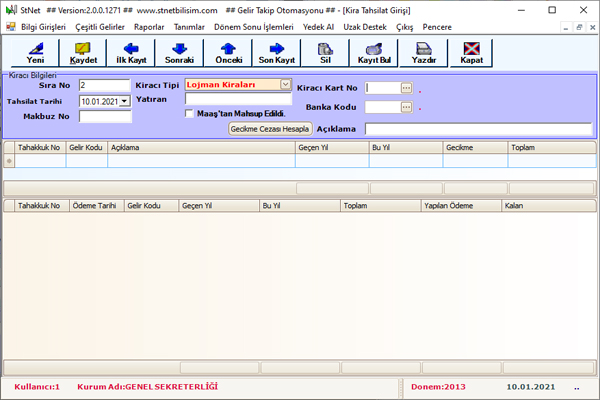
Task: Click the Yeni (new record) toolbar icon
Action: coord(35,52)
